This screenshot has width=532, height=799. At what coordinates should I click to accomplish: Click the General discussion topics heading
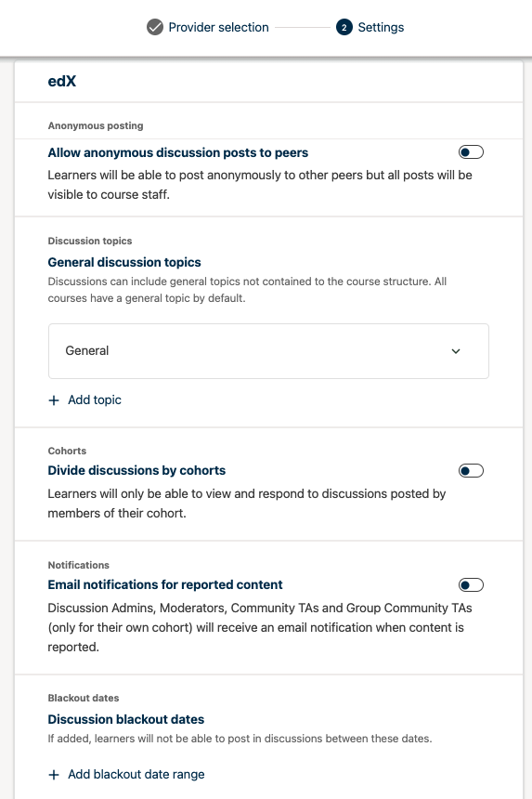pos(124,262)
